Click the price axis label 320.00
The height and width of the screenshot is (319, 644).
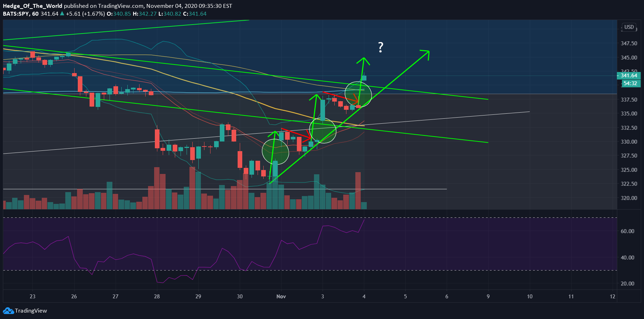[629, 198]
